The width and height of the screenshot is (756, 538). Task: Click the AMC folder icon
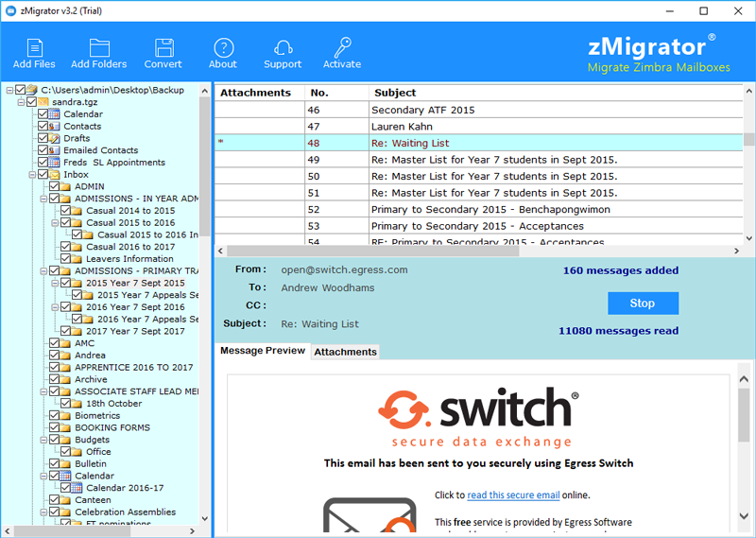point(65,343)
